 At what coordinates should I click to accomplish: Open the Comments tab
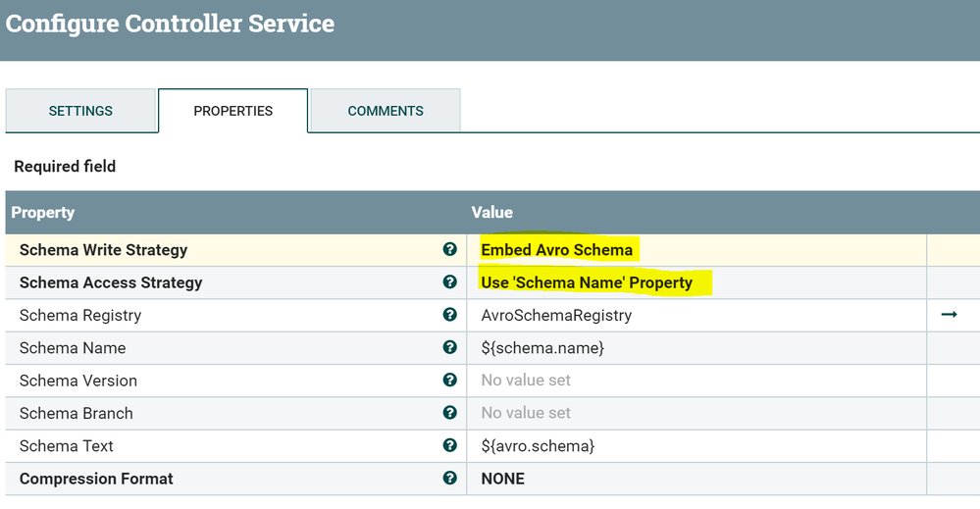pyautogui.click(x=386, y=111)
